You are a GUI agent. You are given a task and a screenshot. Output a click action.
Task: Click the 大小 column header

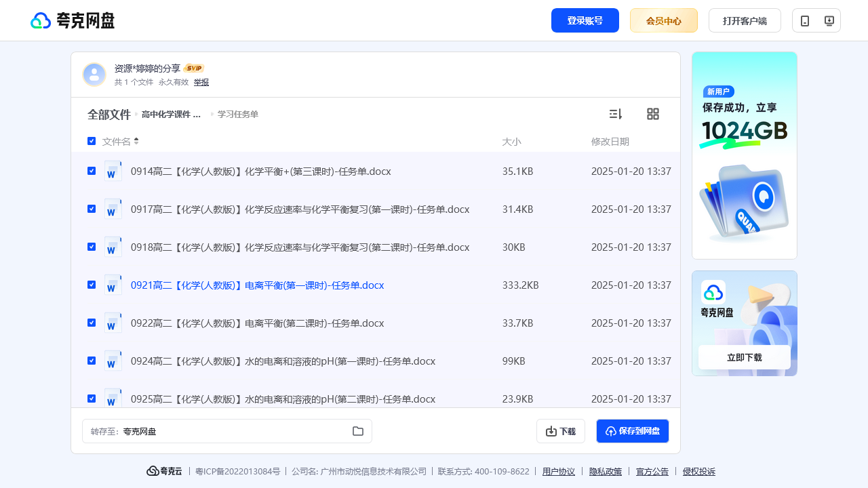511,142
